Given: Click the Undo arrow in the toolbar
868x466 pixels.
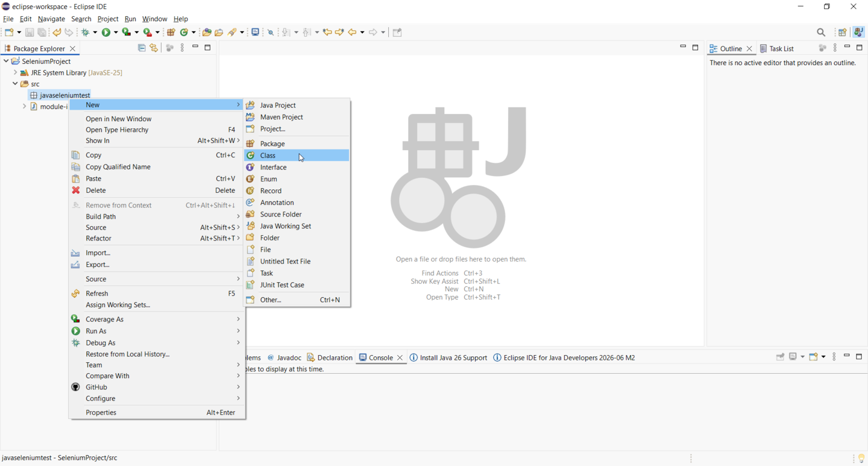Looking at the screenshot, I should [x=57, y=33].
